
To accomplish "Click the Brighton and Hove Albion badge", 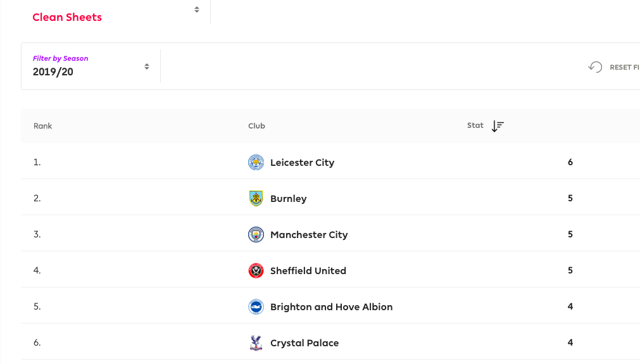I will pos(256,307).
